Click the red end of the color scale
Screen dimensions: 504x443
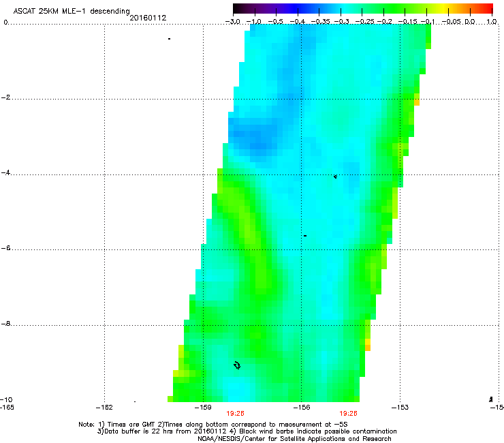coord(488,8)
